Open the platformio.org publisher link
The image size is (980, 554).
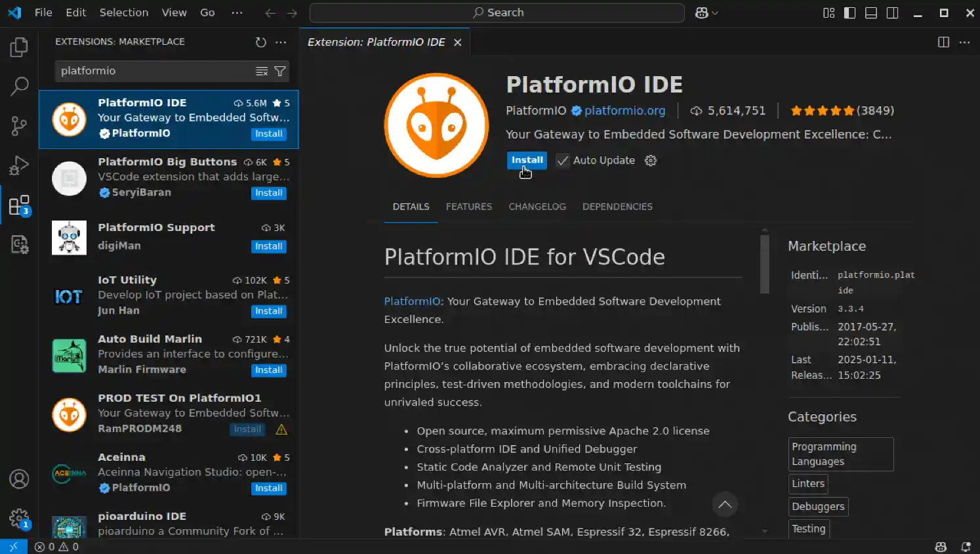[624, 111]
